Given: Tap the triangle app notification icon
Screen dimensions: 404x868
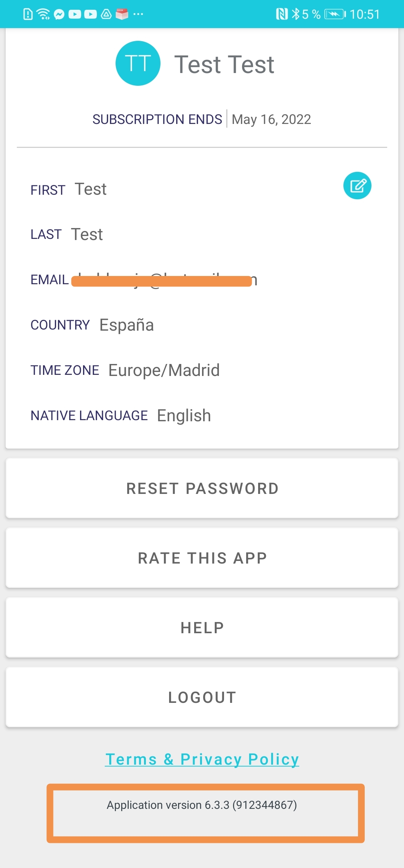Looking at the screenshot, I should [x=106, y=14].
